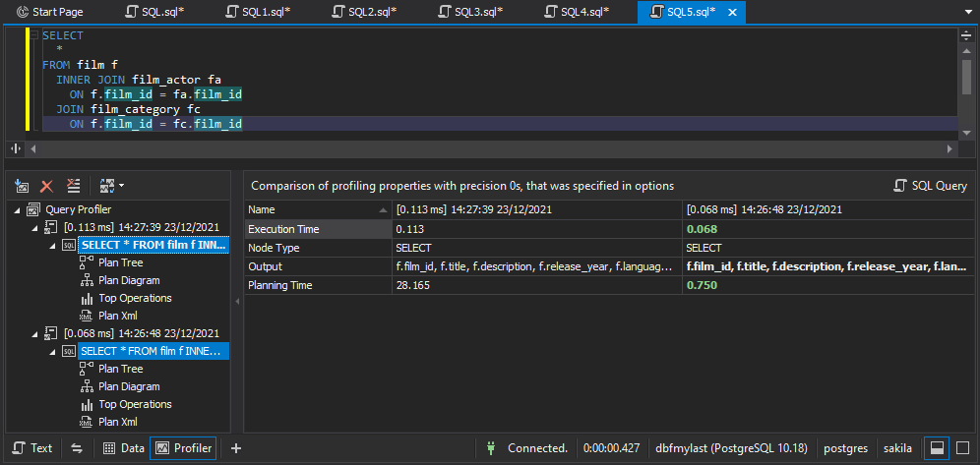Collapse the second SELECT query node arrow

tap(53, 352)
